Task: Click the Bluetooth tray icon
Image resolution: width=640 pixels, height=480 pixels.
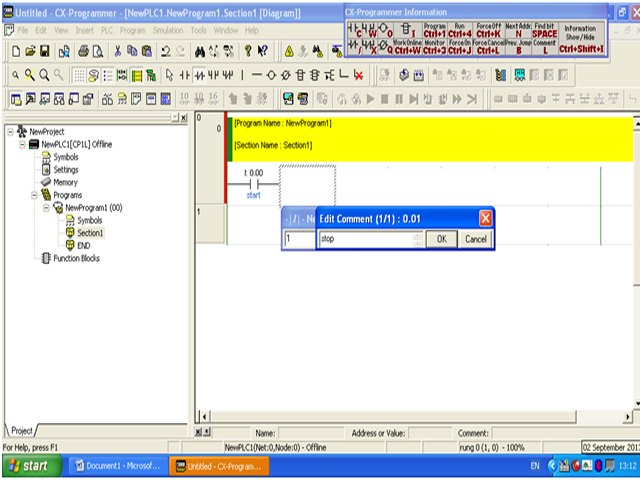Action: [598, 466]
